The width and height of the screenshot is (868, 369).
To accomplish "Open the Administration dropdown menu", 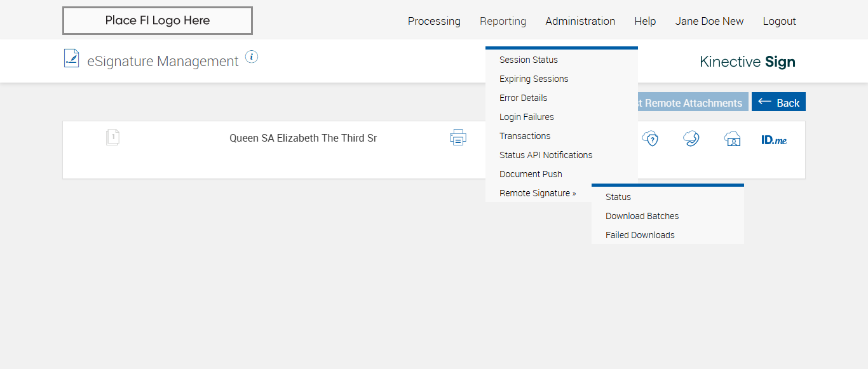I will click(x=580, y=21).
